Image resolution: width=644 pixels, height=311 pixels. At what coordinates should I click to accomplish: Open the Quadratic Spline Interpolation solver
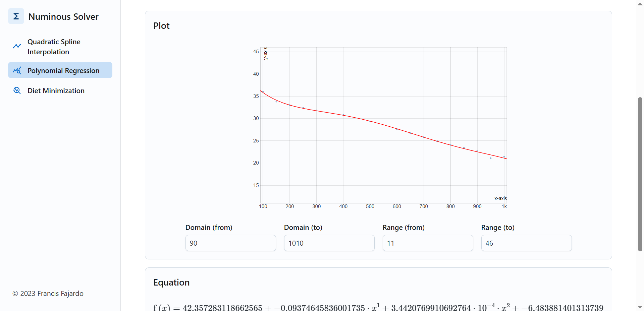tap(54, 47)
